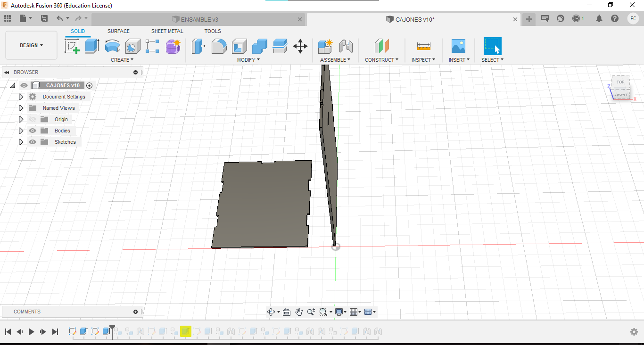
Task: Open notifications bell
Action: (599, 18)
